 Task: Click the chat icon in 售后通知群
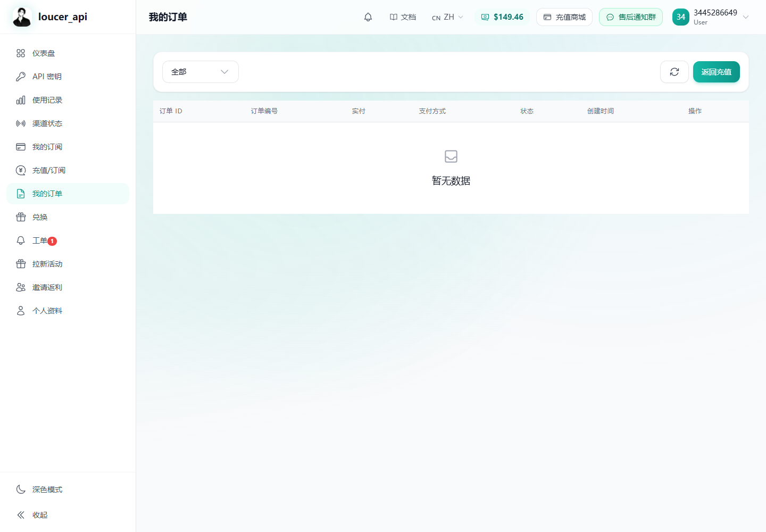(610, 17)
